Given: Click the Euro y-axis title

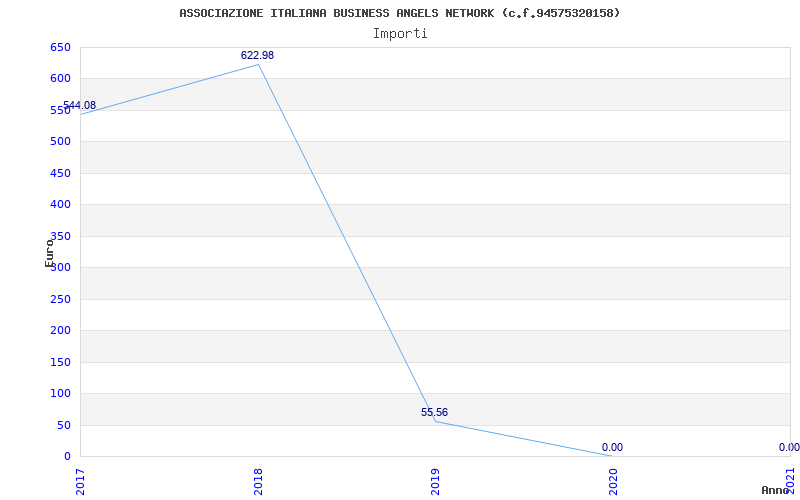Looking at the screenshot, I should pyautogui.click(x=49, y=253).
